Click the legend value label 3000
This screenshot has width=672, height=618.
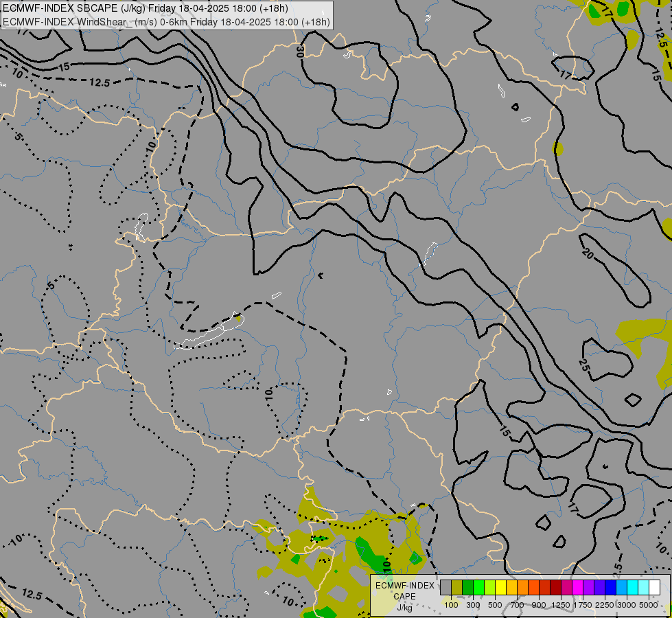pos(627,605)
